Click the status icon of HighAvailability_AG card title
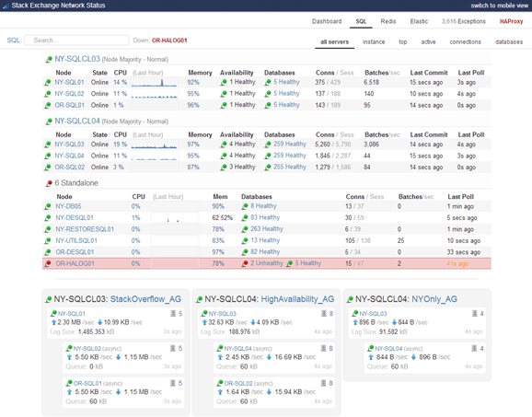Screen dimensions: 532x417 [199, 299]
